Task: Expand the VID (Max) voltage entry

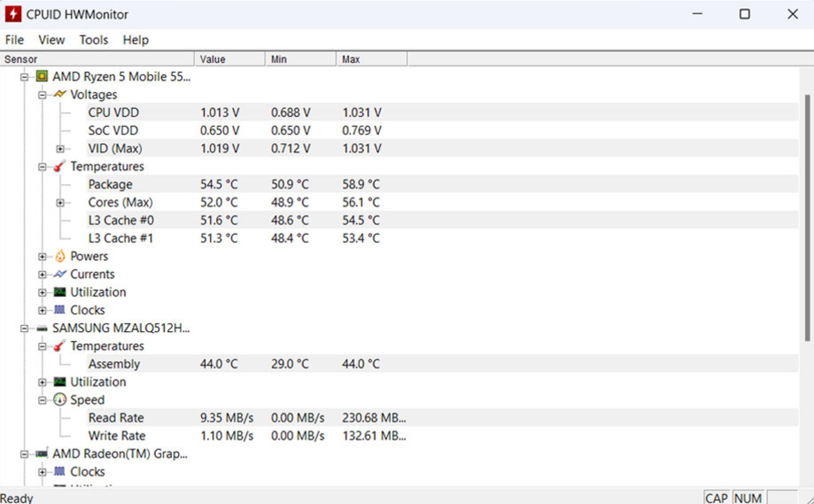Action: coord(60,149)
